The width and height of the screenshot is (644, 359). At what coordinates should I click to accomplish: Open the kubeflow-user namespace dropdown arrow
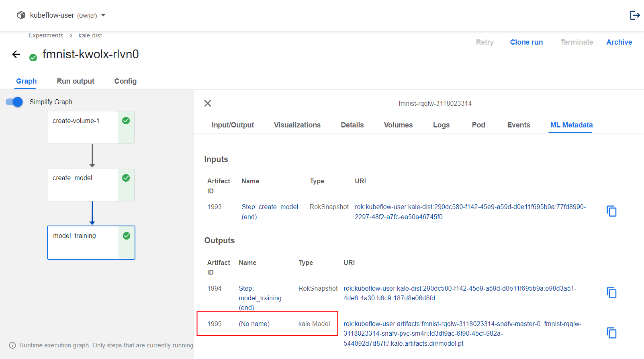point(103,15)
